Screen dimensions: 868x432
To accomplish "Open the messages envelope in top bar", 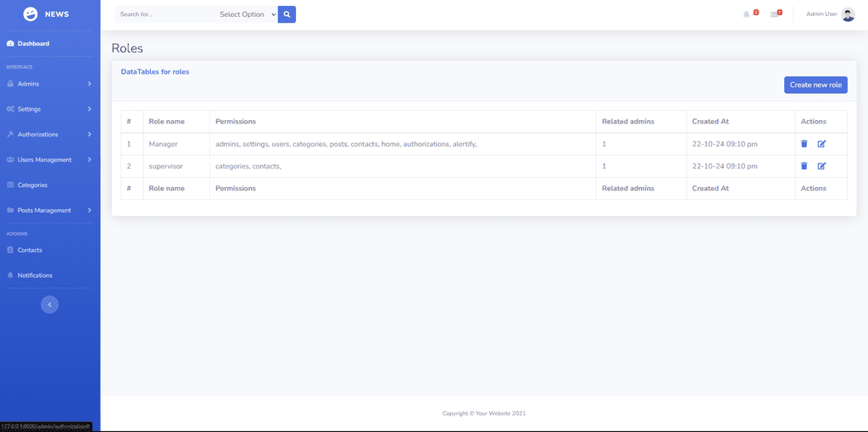I will [774, 14].
